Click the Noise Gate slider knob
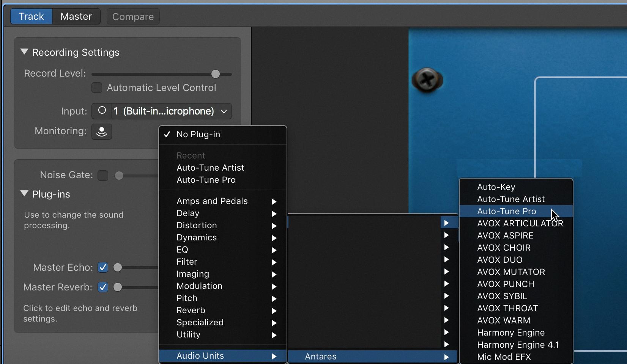The width and height of the screenshot is (627, 364). (119, 175)
